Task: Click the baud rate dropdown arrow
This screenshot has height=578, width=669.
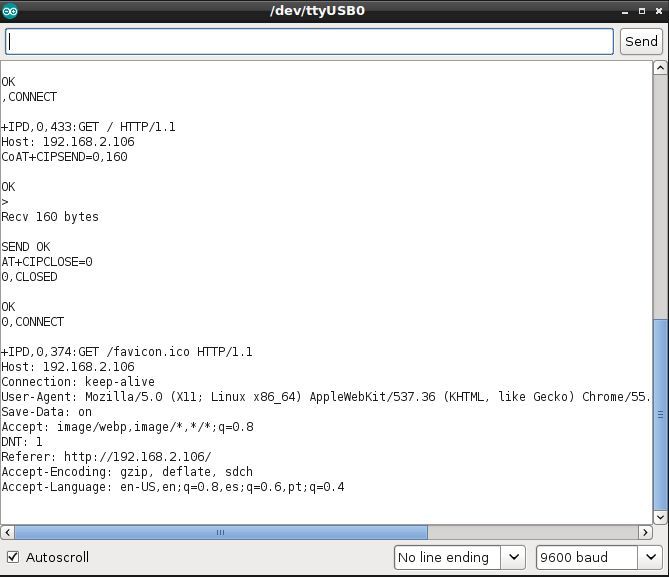Action: click(651, 557)
